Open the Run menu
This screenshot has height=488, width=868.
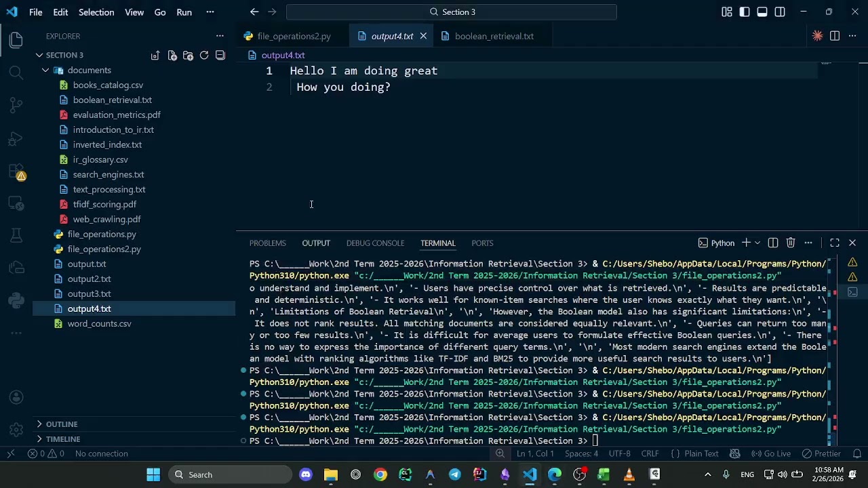click(184, 12)
